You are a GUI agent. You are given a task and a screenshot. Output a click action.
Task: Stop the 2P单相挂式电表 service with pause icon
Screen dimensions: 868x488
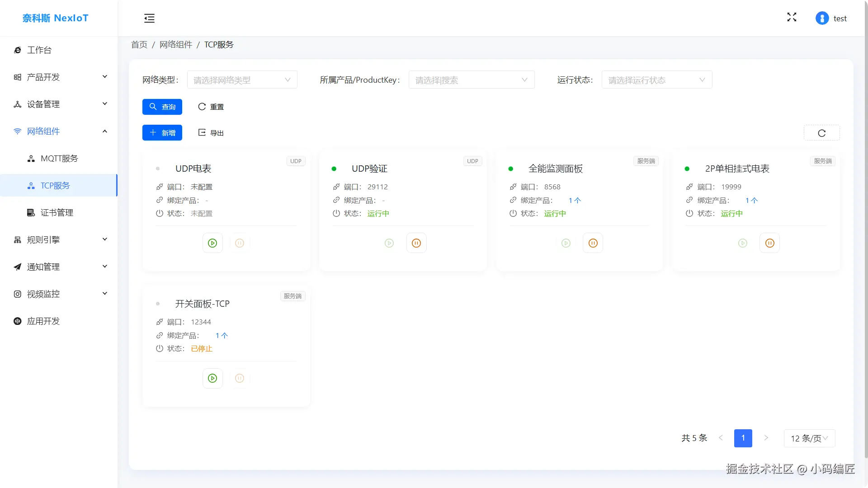(769, 243)
